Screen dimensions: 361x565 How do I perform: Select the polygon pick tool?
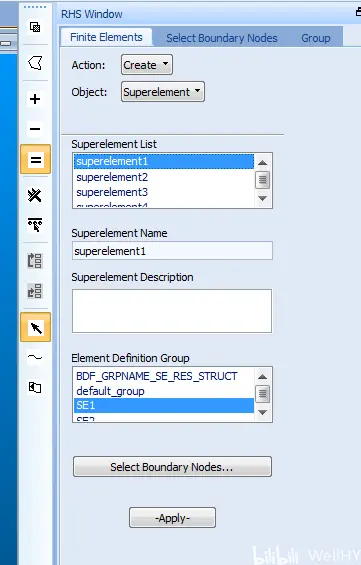click(x=35, y=63)
